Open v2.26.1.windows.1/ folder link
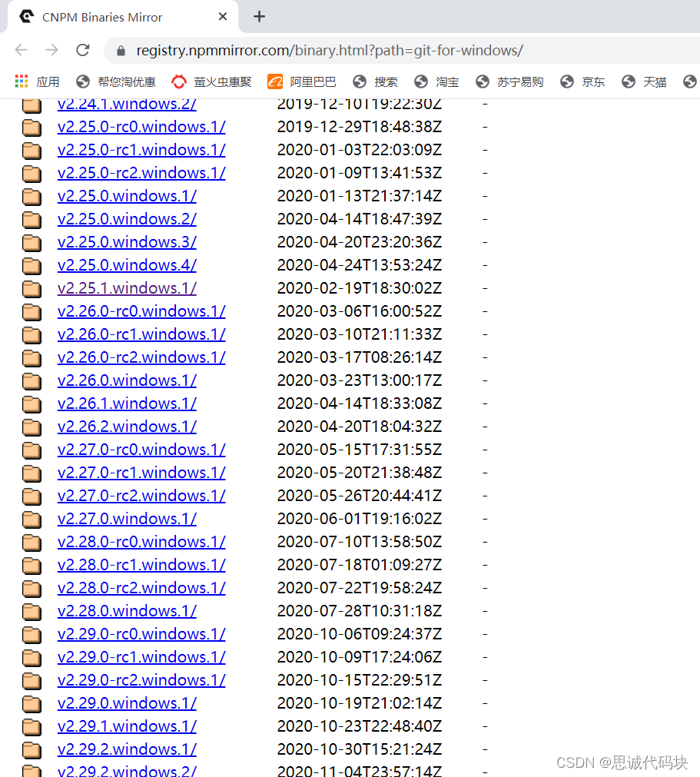This screenshot has width=700, height=777. click(x=127, y=403)
